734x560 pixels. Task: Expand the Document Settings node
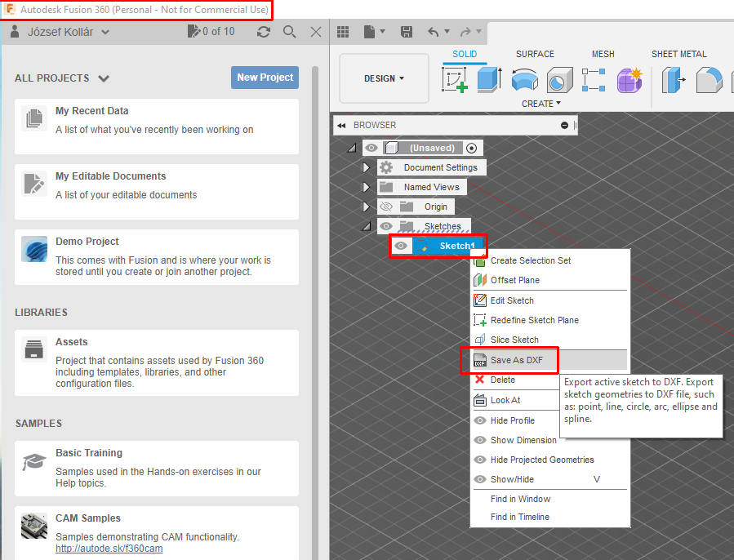click(x=366, y=167)
